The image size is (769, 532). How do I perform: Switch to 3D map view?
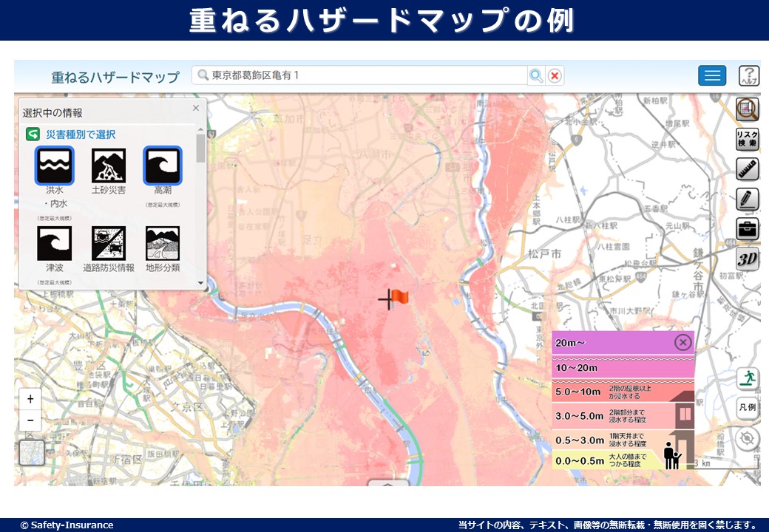[748, 259]
